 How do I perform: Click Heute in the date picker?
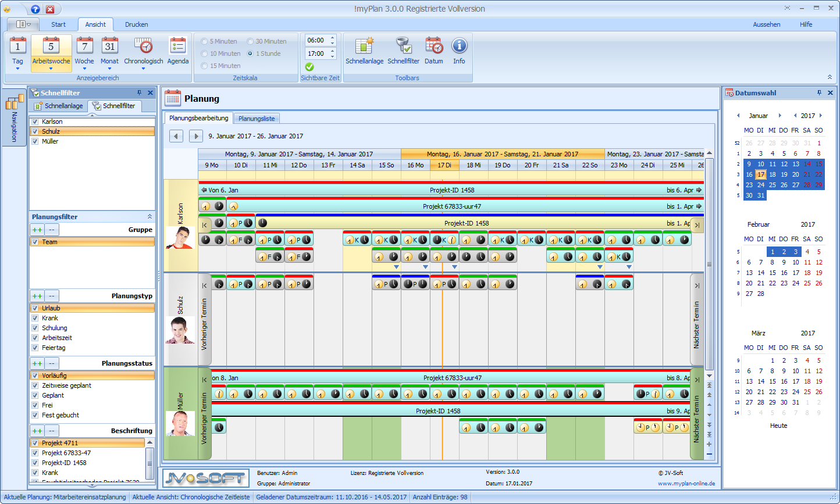click(778, 426)
